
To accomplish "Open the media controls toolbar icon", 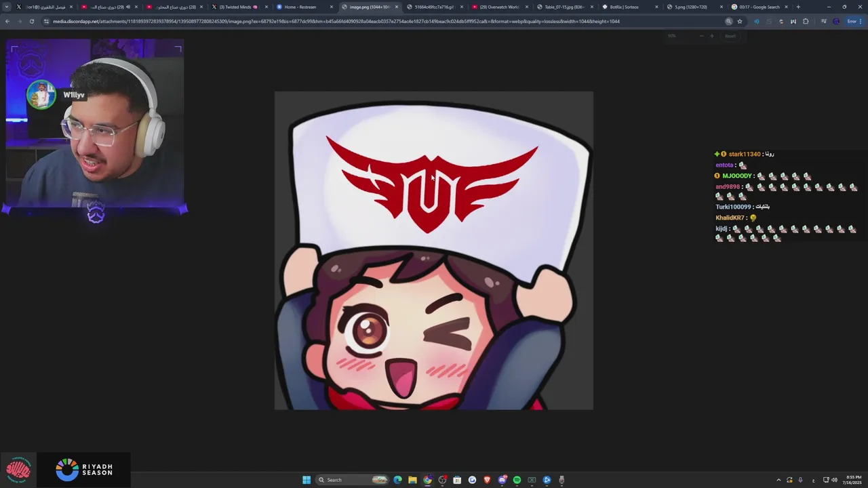I will 824,21.
